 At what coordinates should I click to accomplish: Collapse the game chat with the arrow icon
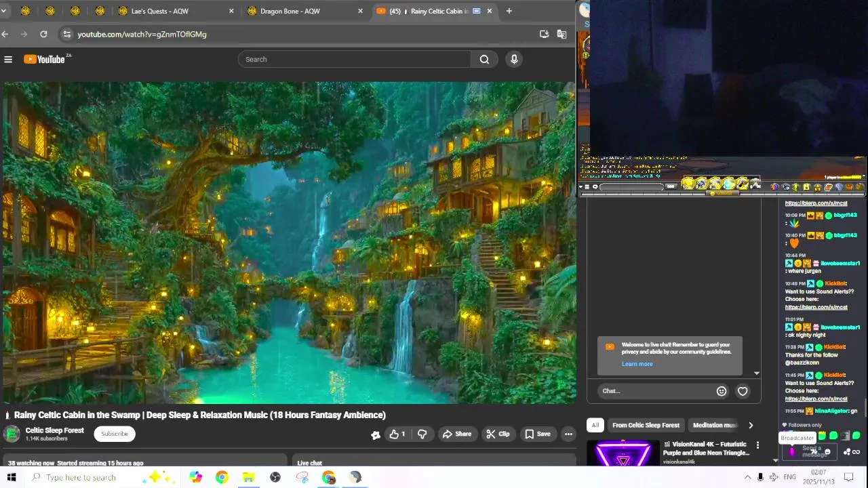pyautogui.click(x=581, y=187)
